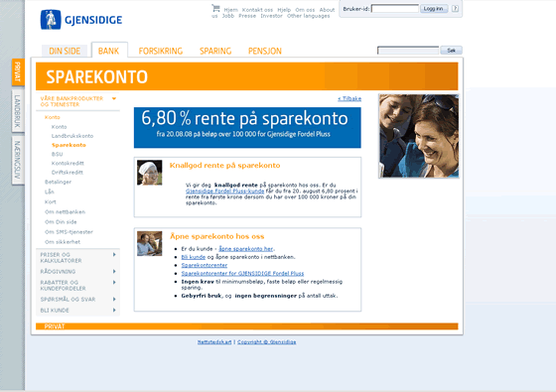Focus the Bruker-id input field

tap(395, 9)
